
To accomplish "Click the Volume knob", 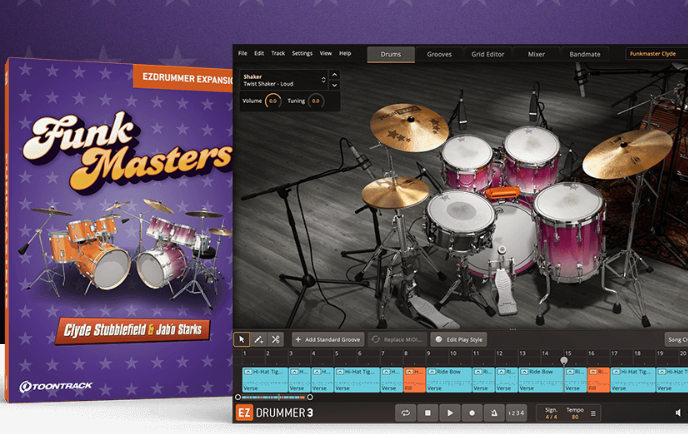I will coord(273,101).
